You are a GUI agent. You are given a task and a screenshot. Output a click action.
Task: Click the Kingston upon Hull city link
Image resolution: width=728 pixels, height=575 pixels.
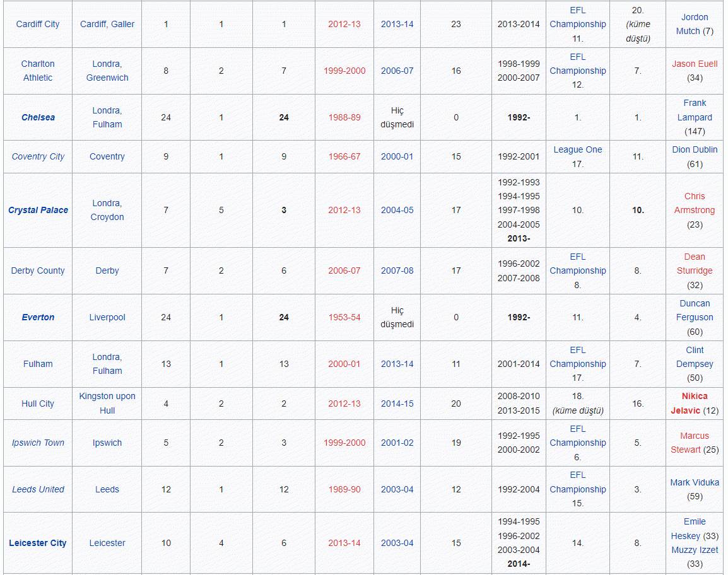click(x=107, y=403)
